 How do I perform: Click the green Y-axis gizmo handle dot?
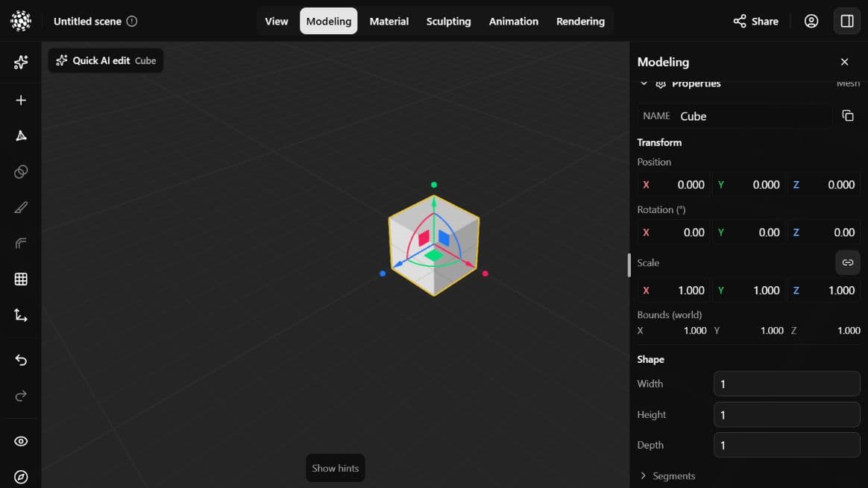point(434,185)
